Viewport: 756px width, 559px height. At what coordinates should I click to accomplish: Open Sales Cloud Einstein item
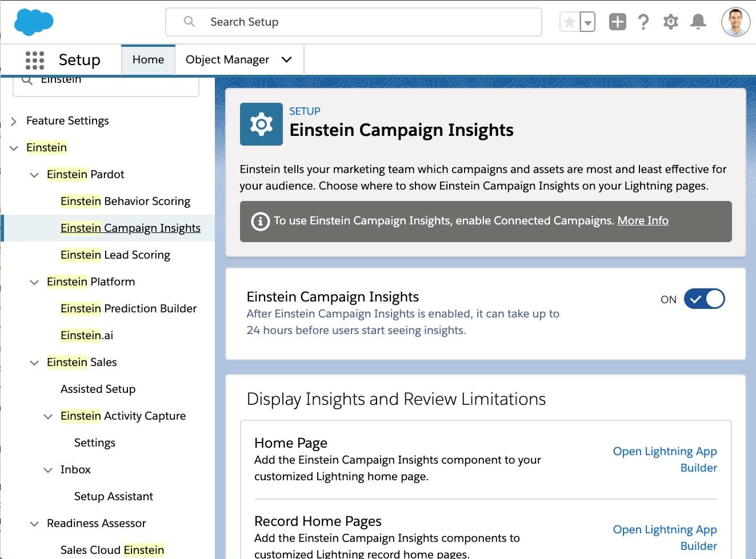[x=112, y=550]
